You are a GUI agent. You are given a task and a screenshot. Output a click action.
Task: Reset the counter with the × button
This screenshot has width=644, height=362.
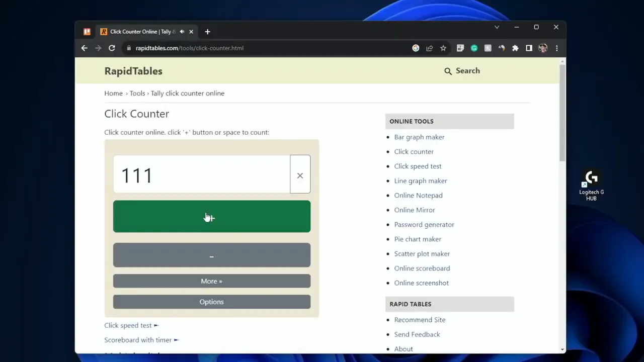point(300,174)
